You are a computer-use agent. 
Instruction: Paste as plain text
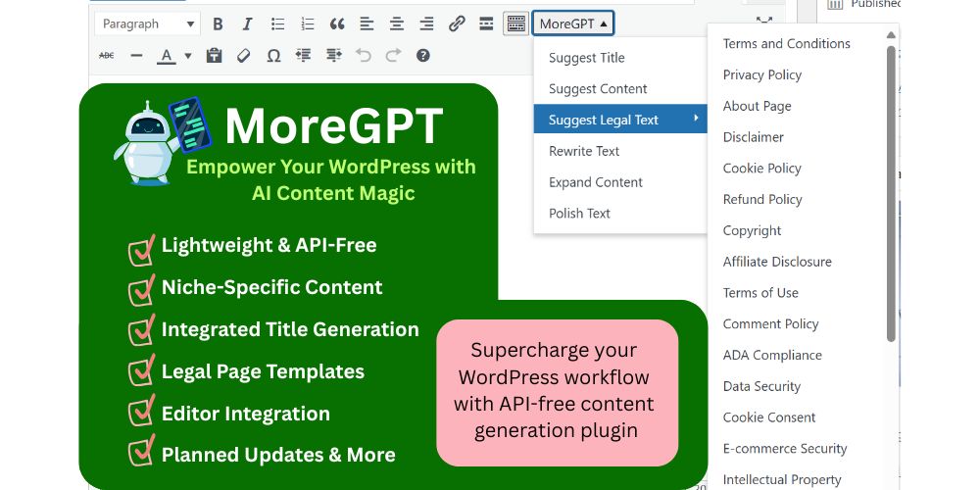[215, 56]
